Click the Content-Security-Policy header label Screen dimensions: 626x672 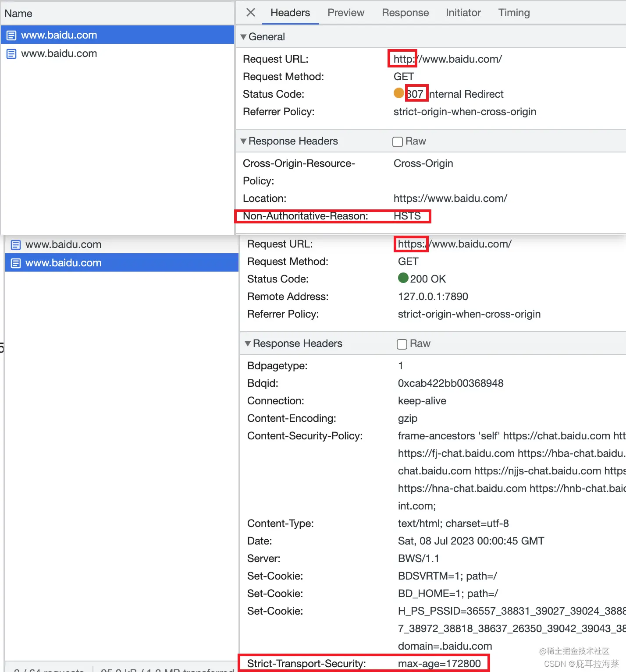305,436
